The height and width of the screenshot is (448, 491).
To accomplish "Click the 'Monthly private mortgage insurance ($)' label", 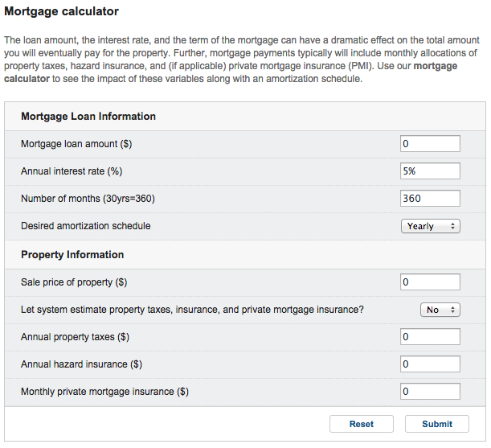I will pyautogui.click(x=104, y=392).
